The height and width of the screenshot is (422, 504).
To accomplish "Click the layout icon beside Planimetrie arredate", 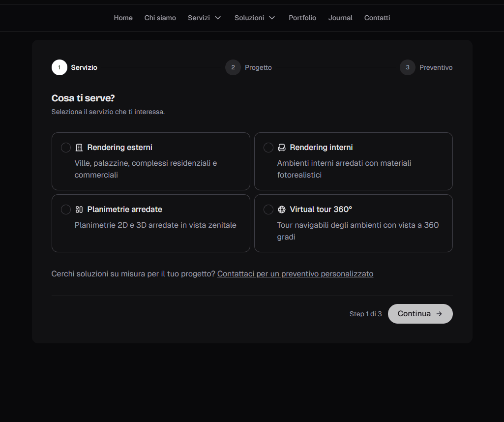I will click(x=79, y=210).
